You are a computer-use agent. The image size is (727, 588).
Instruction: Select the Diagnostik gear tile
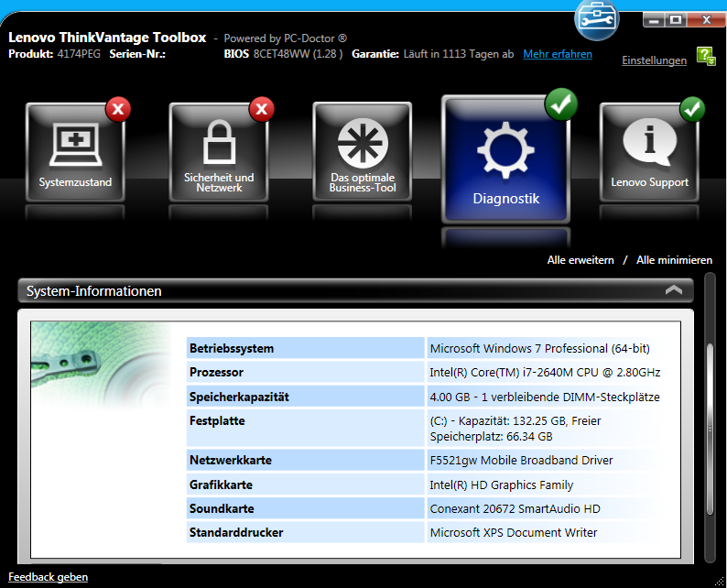(505, 159)
